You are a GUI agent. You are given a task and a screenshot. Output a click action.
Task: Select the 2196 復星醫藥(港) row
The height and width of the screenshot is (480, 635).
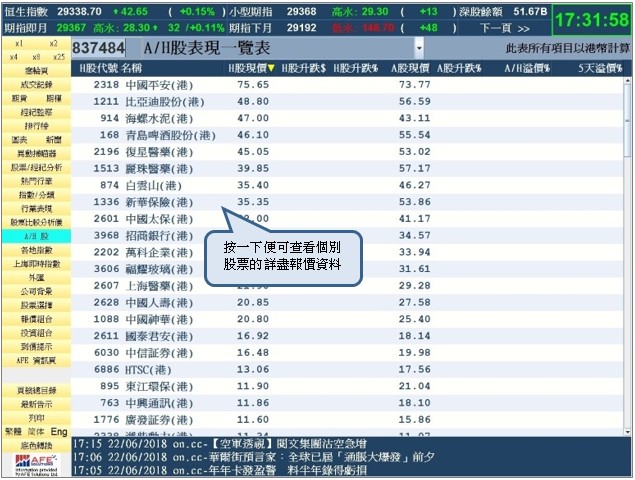347,152
